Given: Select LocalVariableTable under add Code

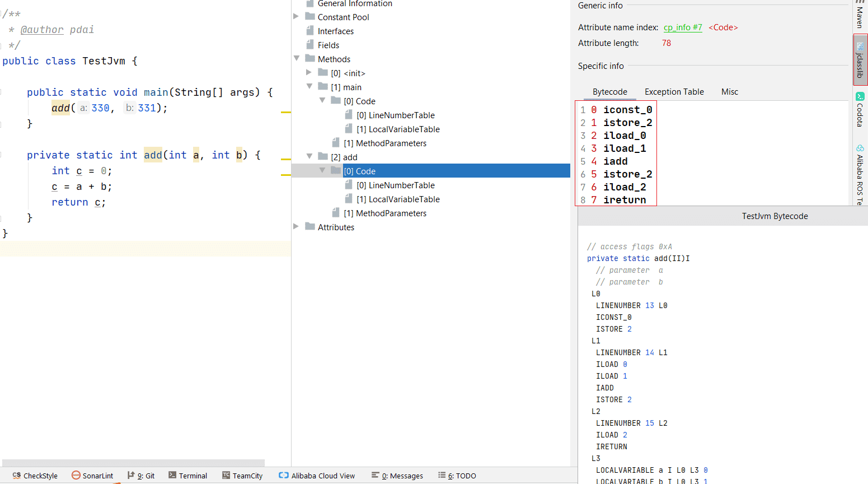Looking at the screenshot, I should (x=403, y=199).
